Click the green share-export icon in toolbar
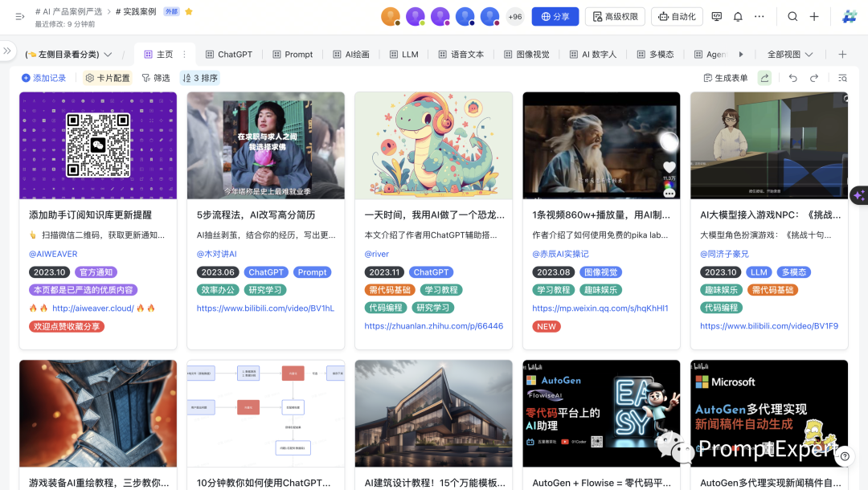Screen dimensions: 868x490 [764, 78]
